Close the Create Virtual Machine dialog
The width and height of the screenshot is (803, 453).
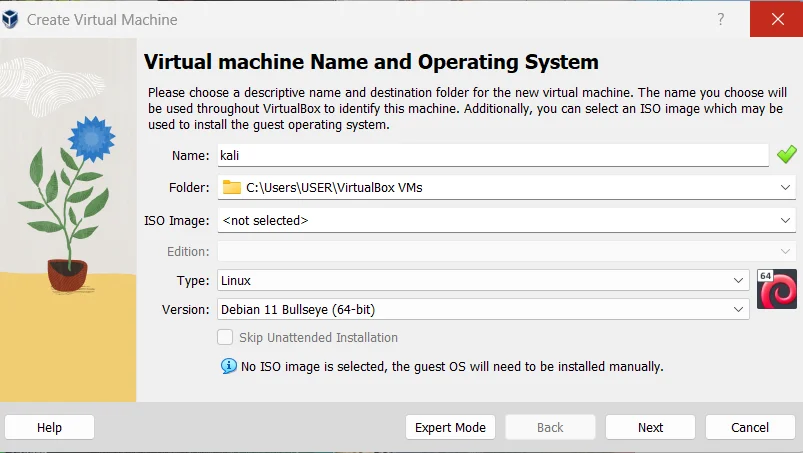[777, 19]
